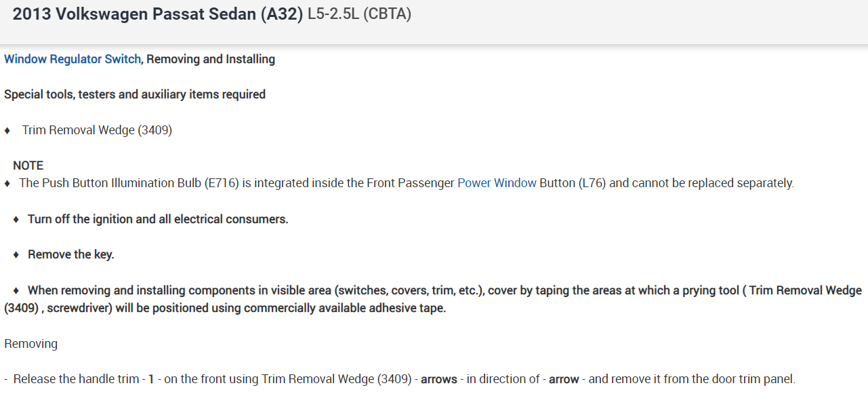Click the diamond bullet beside 'Remove the key'
This screenshot has width=868, height=413.
coord(16,255)
